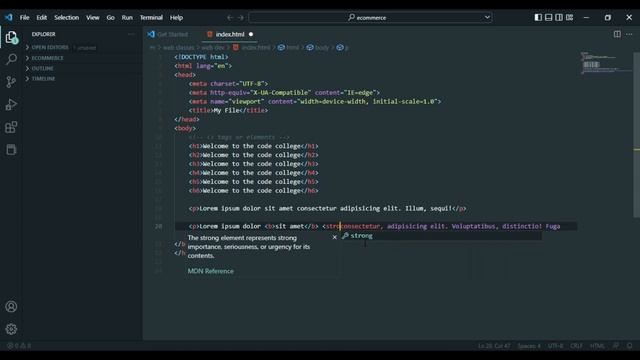
Task: Click the body breadcrumb item
Action: 318,47
